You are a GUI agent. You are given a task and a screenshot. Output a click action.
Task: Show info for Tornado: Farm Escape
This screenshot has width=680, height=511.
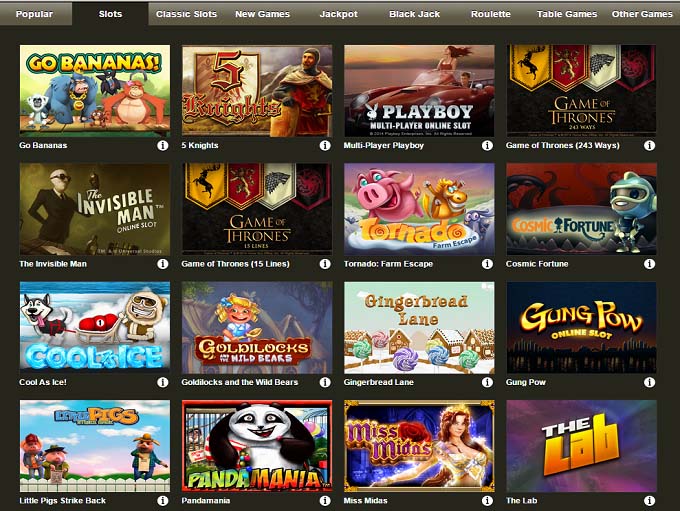487,264
